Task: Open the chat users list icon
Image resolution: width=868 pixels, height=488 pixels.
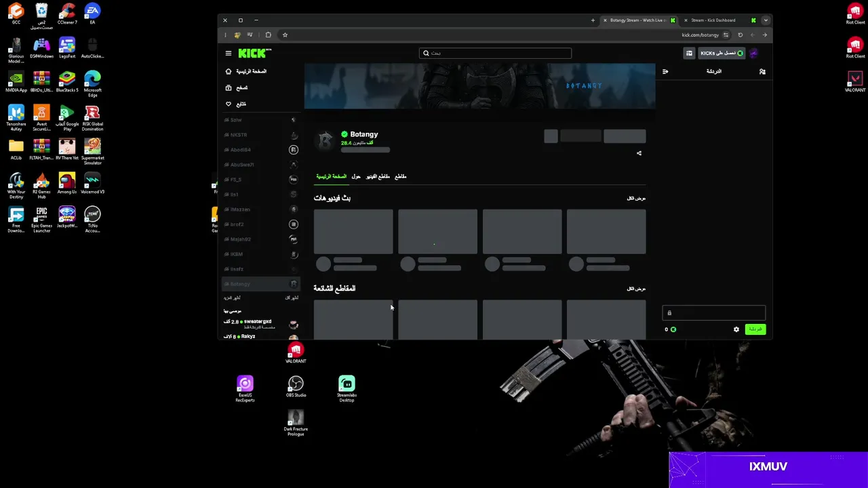Action: pyautogui.click(x=762, y=71)
